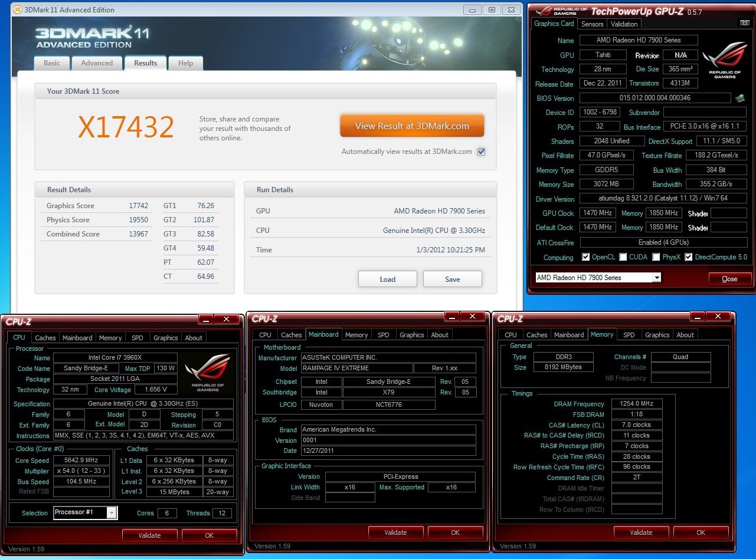Screen dimensions: 756x559
Task: Click the Multiplier value x 54.0 ( 12 - 33 )
Action: [x=81, y=471]
